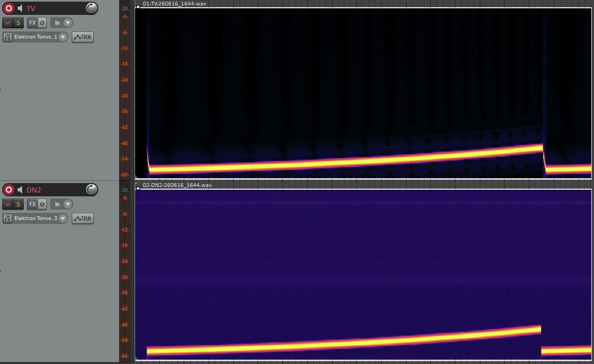Click the 'in' record mode button on TV track
The height and width of the screenshot is (364, 594).
[x=57, y=23]
